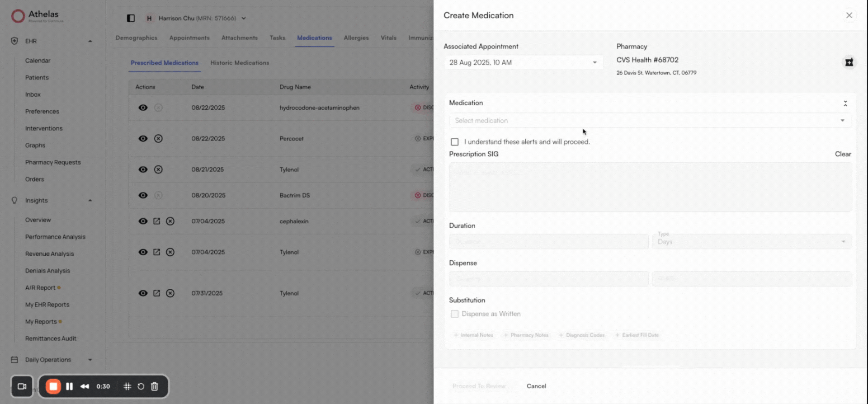Expand the Daily Operations sidebar section
868x404 pixels.
pyautogui.click(x=90, y=360)
